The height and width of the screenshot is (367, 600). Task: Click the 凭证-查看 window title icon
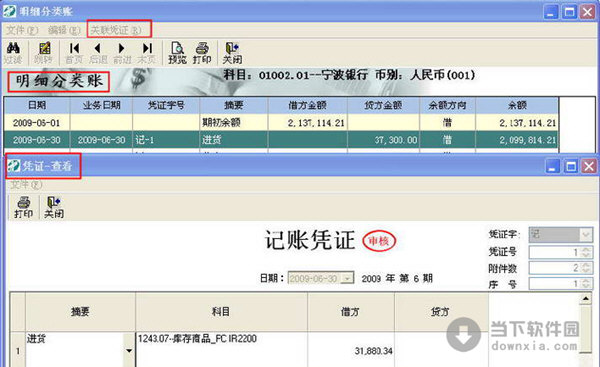click(14, 166)
